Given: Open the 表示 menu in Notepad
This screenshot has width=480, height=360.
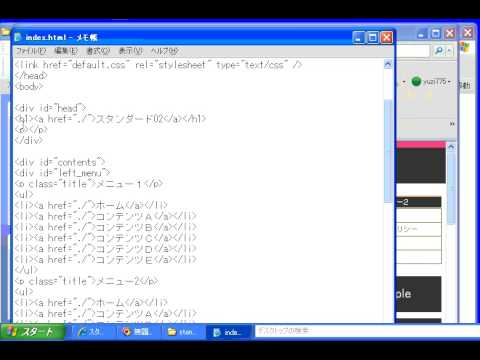Looking at the screenshot, I should pyautogui.click(x=130, y=51).
